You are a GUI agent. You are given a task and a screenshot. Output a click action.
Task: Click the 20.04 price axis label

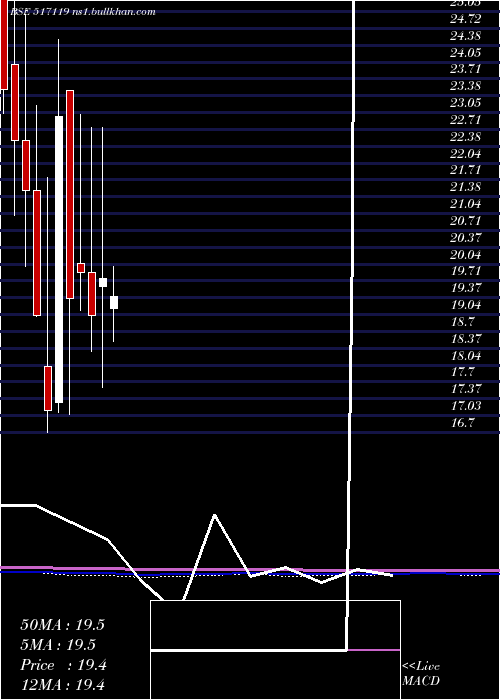(x=466, y=255)
